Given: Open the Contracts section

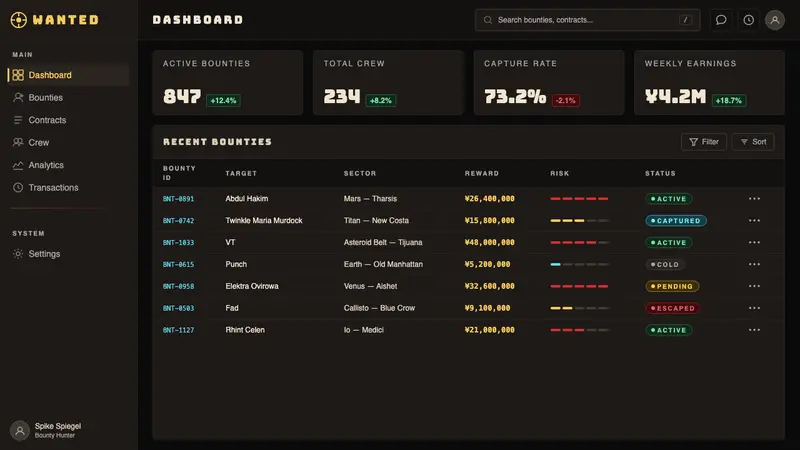Looking at the screenshot, I should click(68, 120).
